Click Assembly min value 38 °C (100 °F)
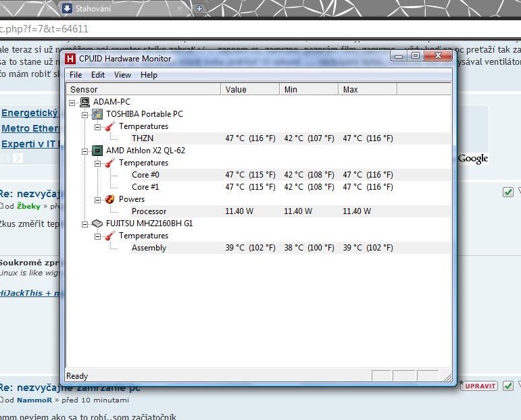This screenshot has width=521, height=420. click(x=309, y=248)
